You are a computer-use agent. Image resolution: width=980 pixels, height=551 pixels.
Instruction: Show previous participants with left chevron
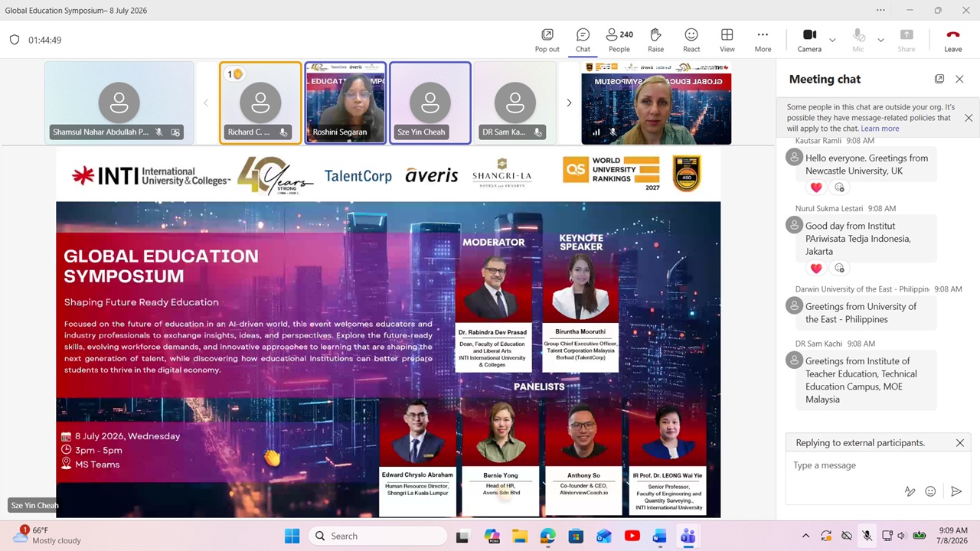point(206,103)
